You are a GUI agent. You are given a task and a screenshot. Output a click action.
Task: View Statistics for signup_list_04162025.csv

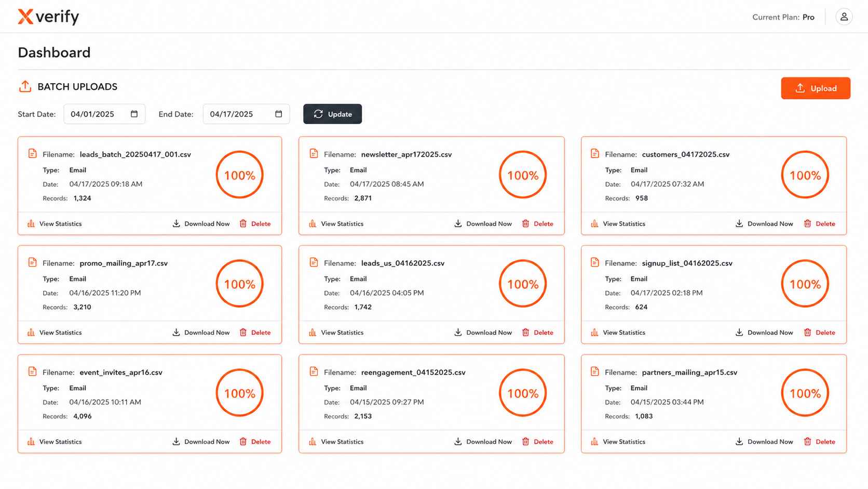coord(618,333)
